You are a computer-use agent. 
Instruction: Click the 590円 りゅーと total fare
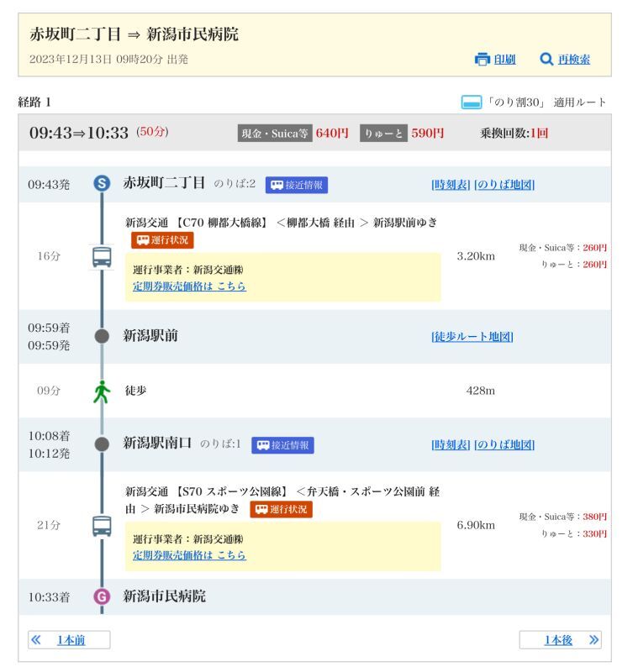tap(428, 134)
